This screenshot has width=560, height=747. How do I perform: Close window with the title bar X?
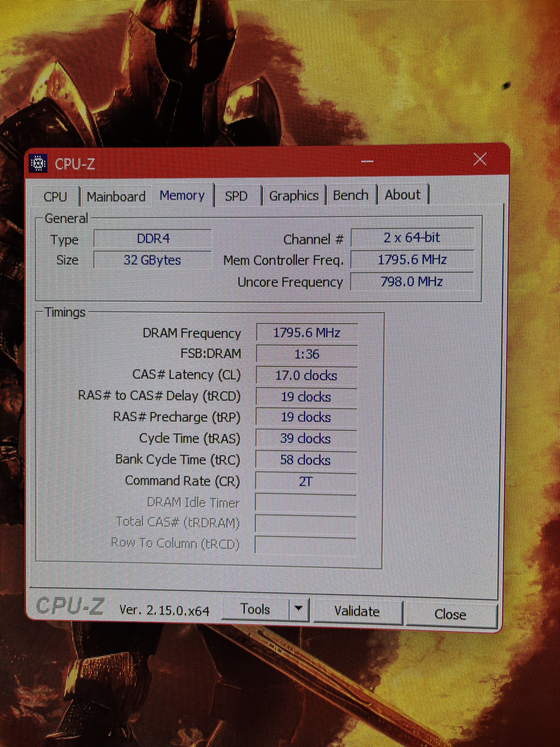[480, 159]
